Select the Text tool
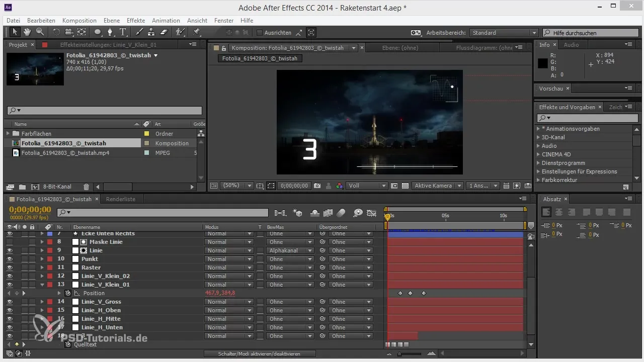Screen dimensions: 644x362 click(123, 32)
